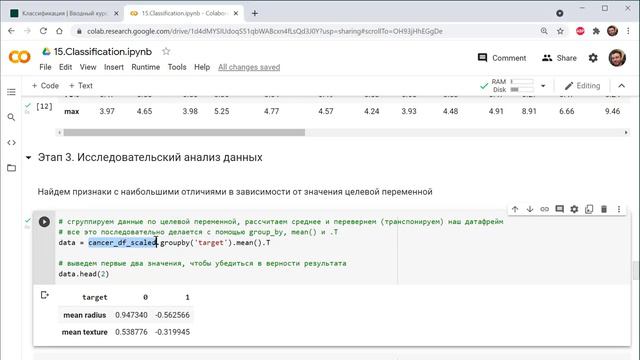640x360 pixels.
Task: Click the Этап 3 section heading text
Action: 150,158
